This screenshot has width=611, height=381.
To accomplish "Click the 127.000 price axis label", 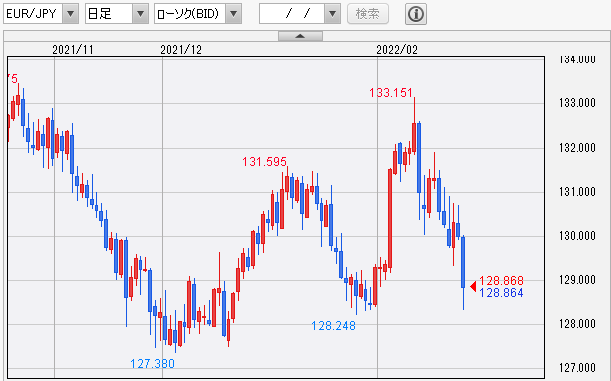I will pyautogui.click(x=577, y=368).
